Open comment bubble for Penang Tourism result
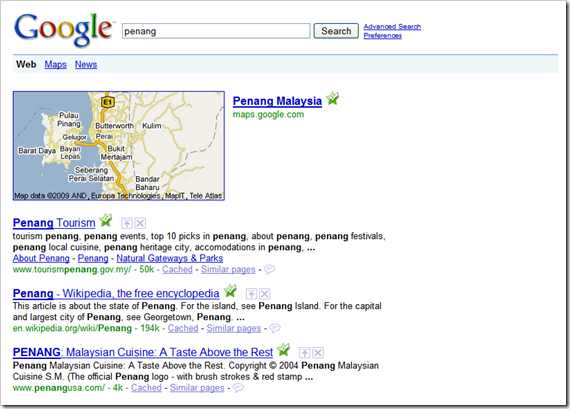This screenshot has height=409, width=570. coord(269,269)
